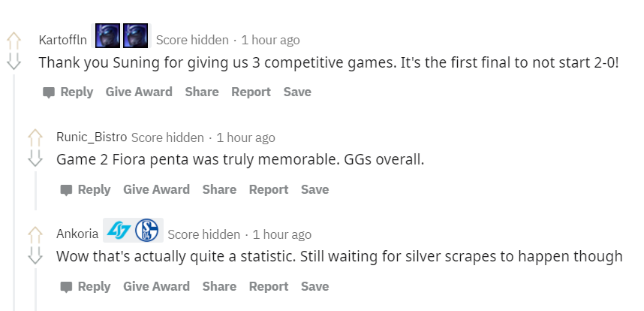Open Ankoria's user profile
The height and width of the screenshot is (311, 644).
pos(77,234)
